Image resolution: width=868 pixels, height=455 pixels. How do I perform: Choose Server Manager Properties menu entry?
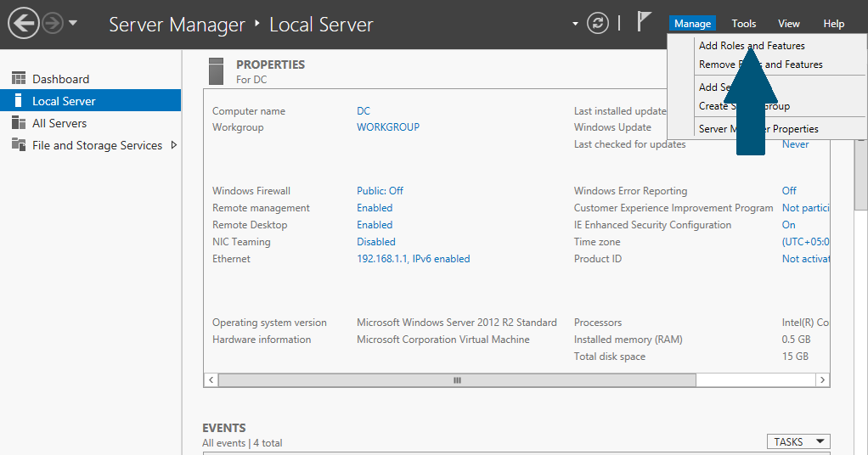[x=758, y=129]
